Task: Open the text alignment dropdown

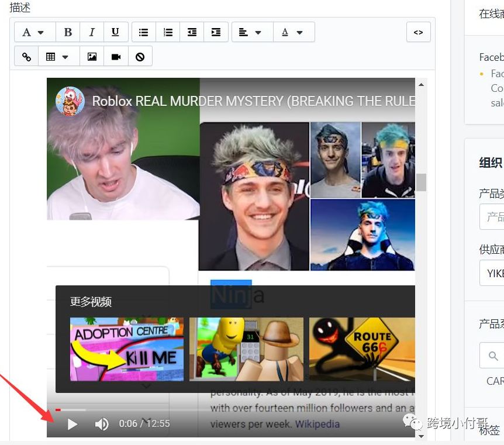Action: tap(253, 32)
